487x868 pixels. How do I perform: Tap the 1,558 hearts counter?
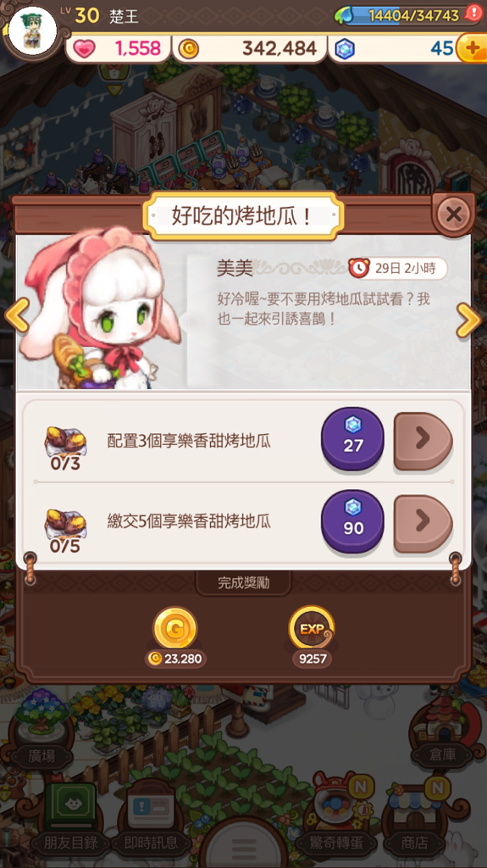click(x=118, y=48)
